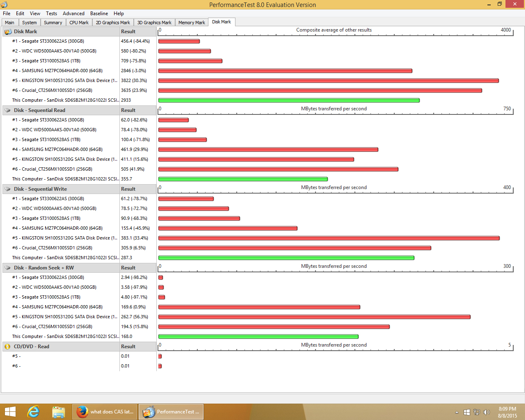This screenshot has height=420, width=525.
Task: Click the Disk Mark section header
Action: (61, 32)
